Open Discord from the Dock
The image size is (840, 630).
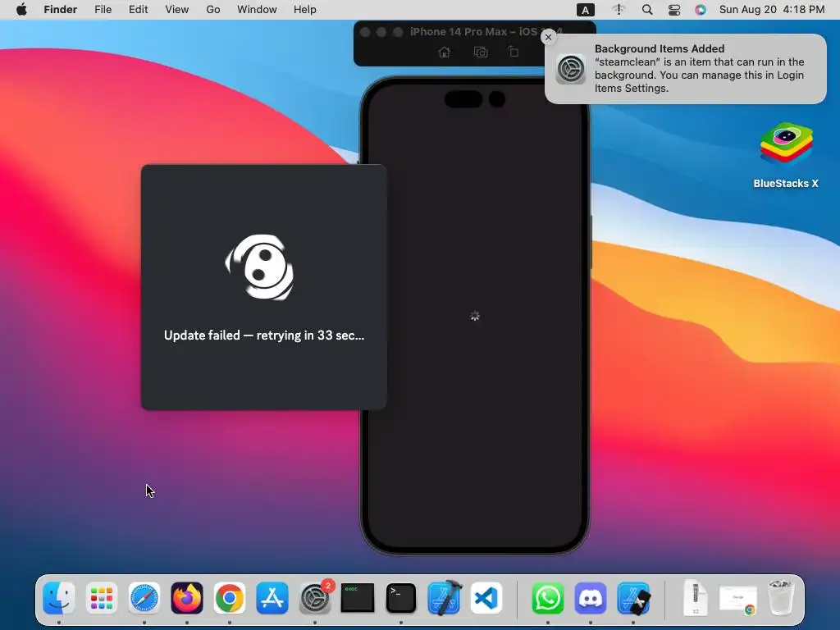click(x=591, y=598)
